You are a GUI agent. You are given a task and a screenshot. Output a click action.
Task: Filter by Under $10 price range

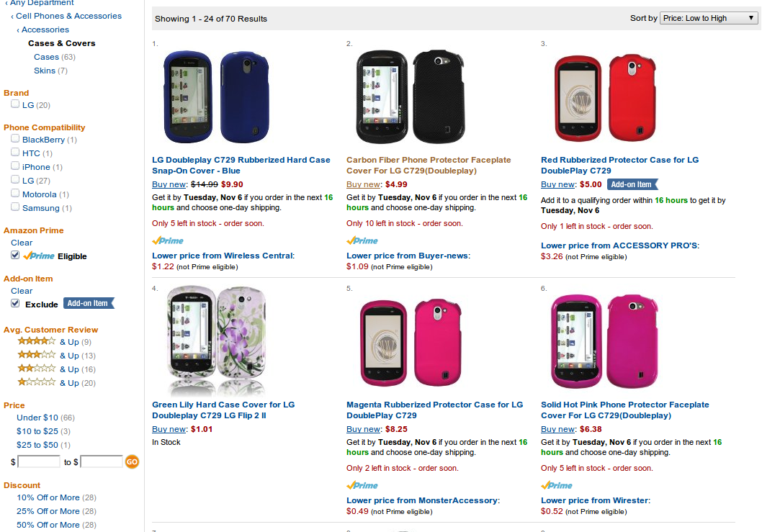(x=37, y=418)
